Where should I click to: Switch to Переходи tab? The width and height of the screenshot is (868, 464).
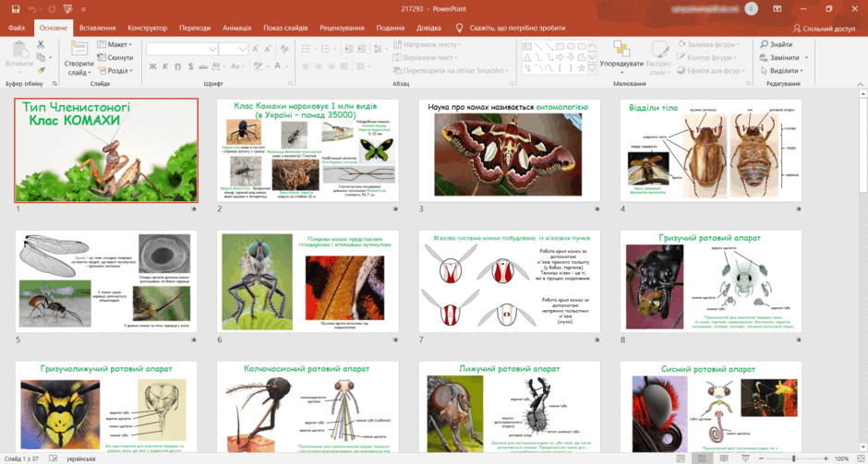pos(195,29)
